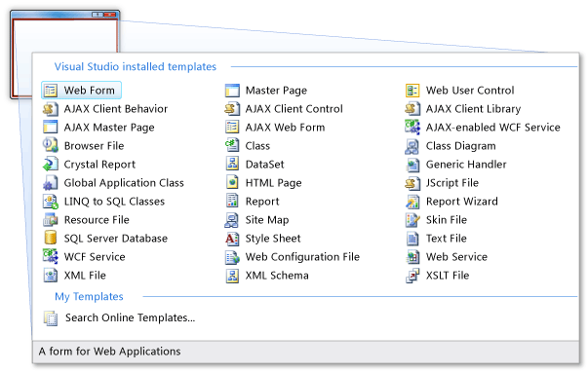Pick the 'SQL Server Database' text
This screenshot has height=372, width=588.
coord(116,239)
